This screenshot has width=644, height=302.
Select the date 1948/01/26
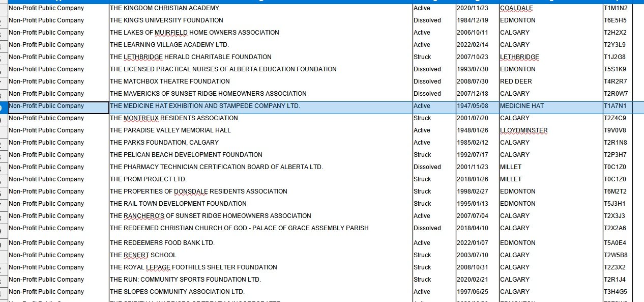[477, 130]
